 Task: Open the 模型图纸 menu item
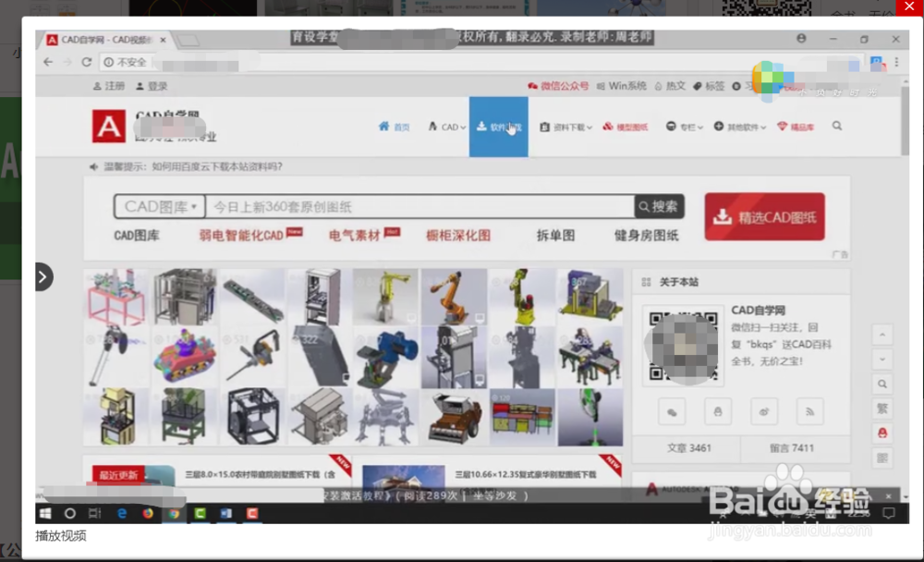(626, 127)
